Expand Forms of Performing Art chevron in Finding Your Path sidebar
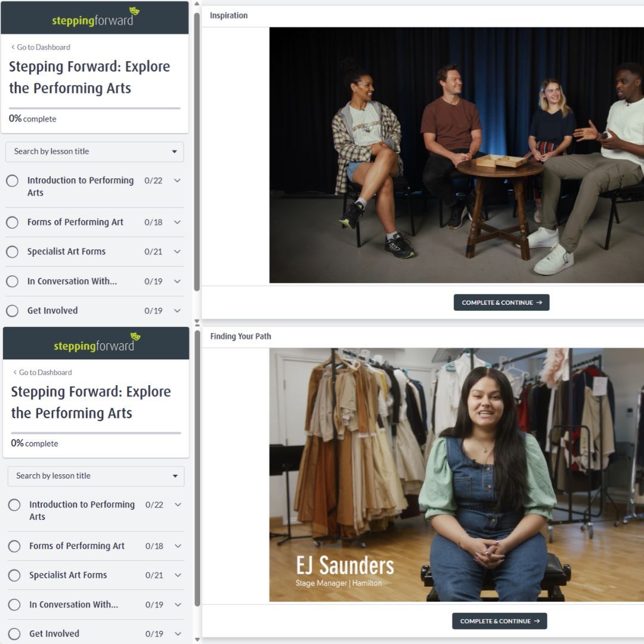The width and height of the screenshot is (644, 644). click(x=178, y=546)
